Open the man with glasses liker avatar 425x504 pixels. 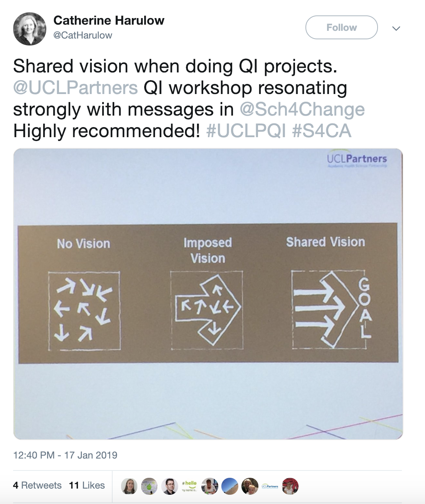click(169, 486)
